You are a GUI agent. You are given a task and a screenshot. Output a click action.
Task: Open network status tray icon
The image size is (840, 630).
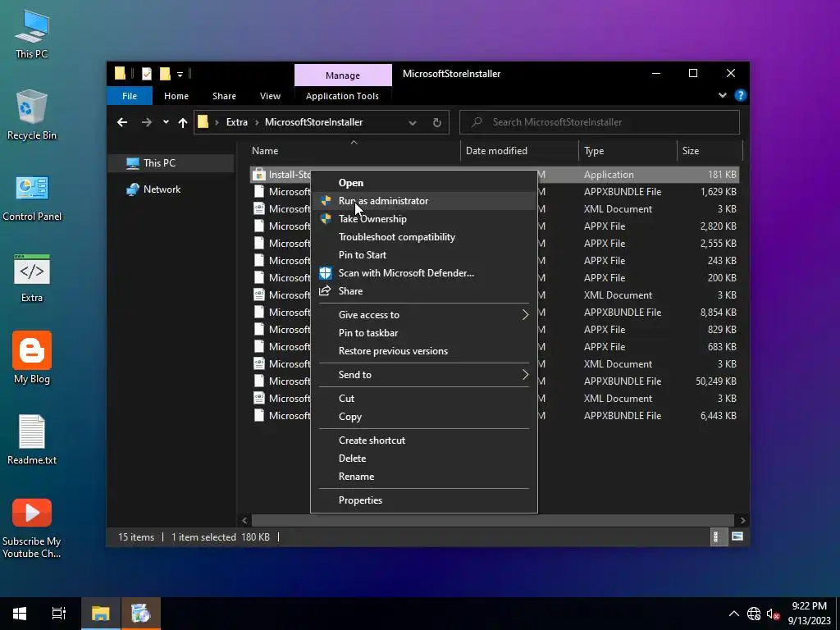point(754,614)
